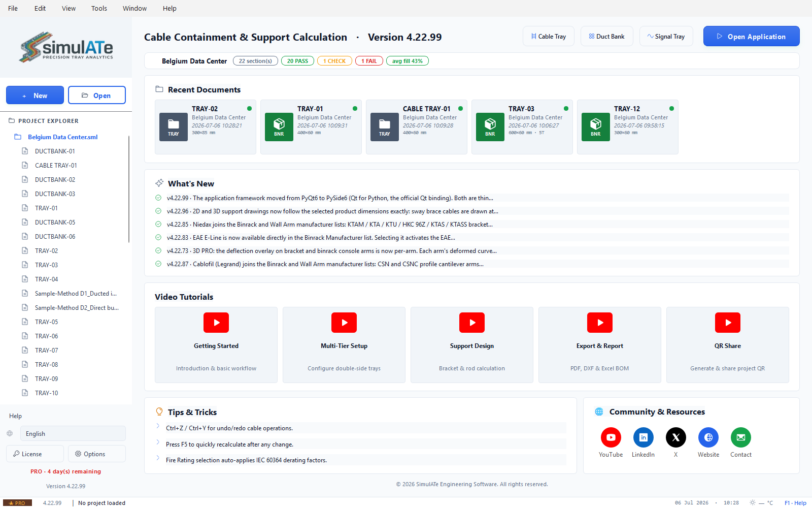Click the Project Explorer scrollbar
812x508 pixels.
tap(129, 189)
